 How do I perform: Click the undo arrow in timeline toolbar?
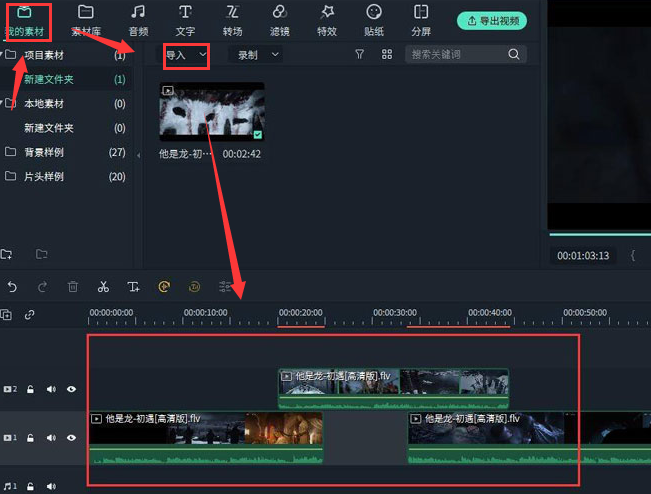12,287
